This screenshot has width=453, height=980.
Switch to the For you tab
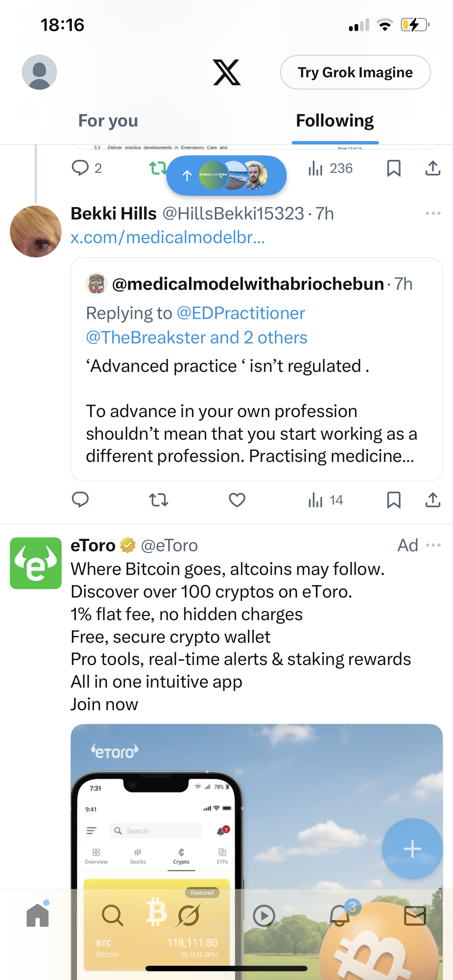pos(108,121)
